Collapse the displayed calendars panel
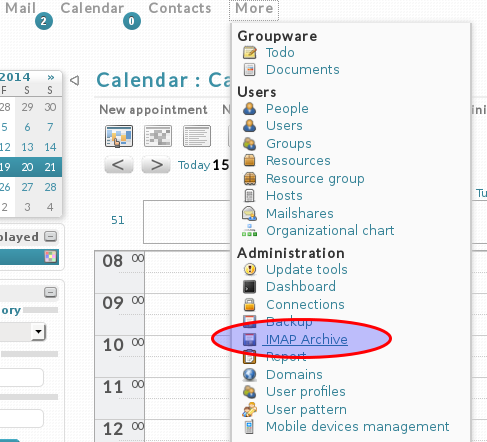Viewport: 487px width, 442px height. 51,237
